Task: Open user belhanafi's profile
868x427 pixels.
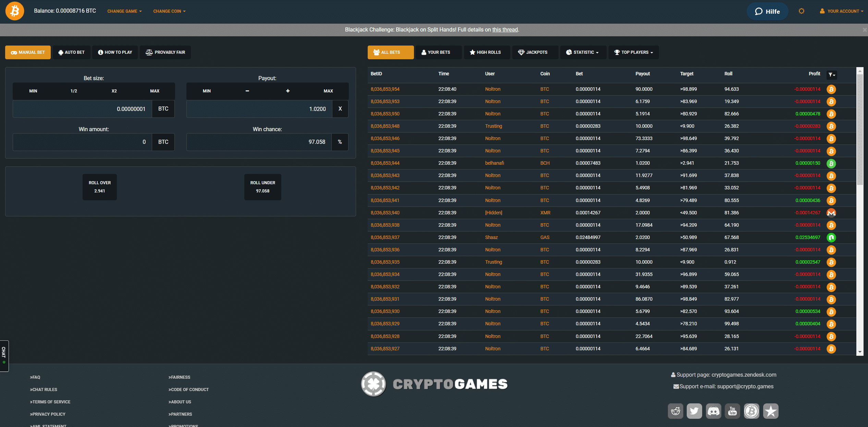Action: coord(494,163)
